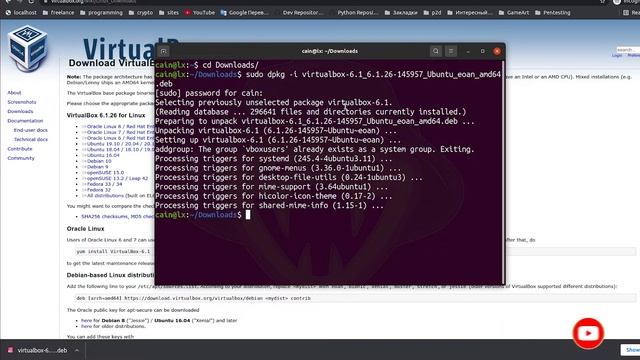640x360 pixels.
Task: Click the Debian 10 download link
Action: click(x=99, y=161)
